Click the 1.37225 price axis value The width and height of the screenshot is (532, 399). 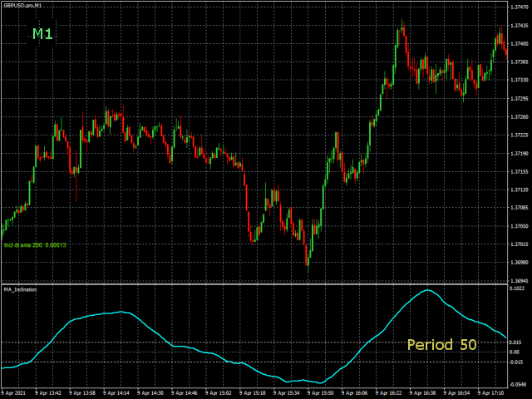click(519, 135)
